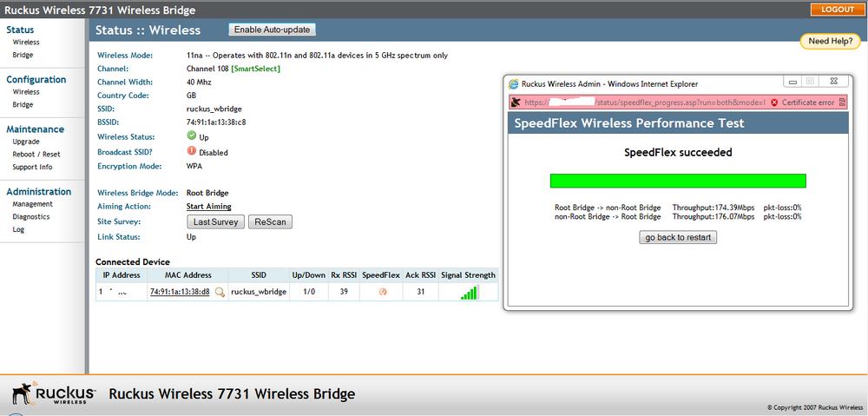Open Status Bridge page in sidebar
Screen dimensions: 868x416
pyautogui.click(x=23, y=55)
